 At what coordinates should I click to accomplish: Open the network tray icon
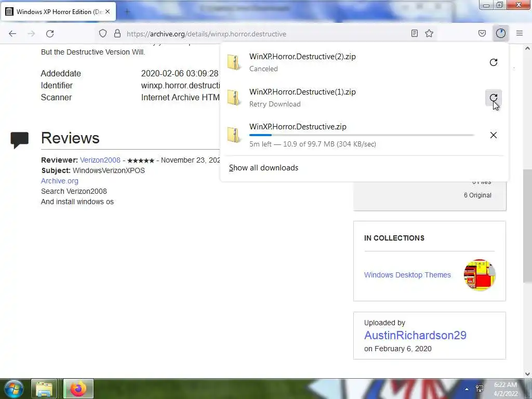(480, 389)
